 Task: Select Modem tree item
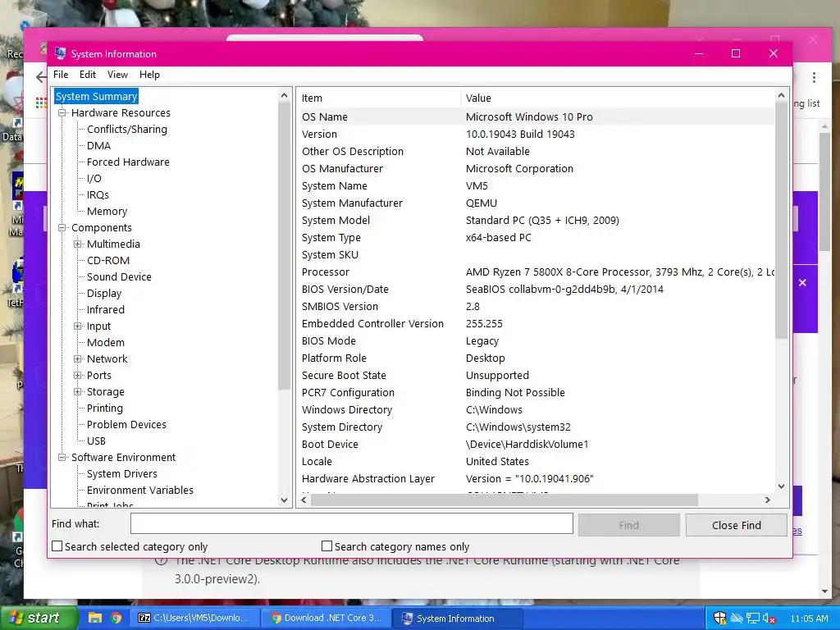106,342
